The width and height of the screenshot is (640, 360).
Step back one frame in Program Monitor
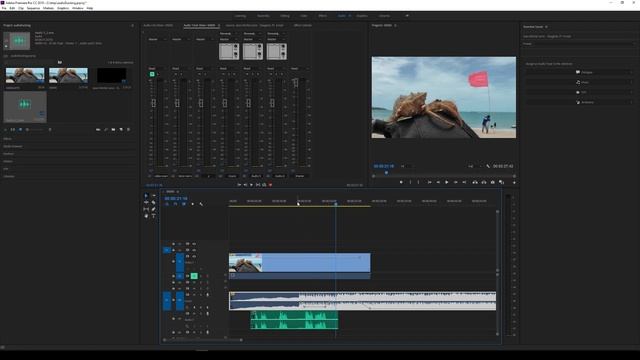[438, 182]
